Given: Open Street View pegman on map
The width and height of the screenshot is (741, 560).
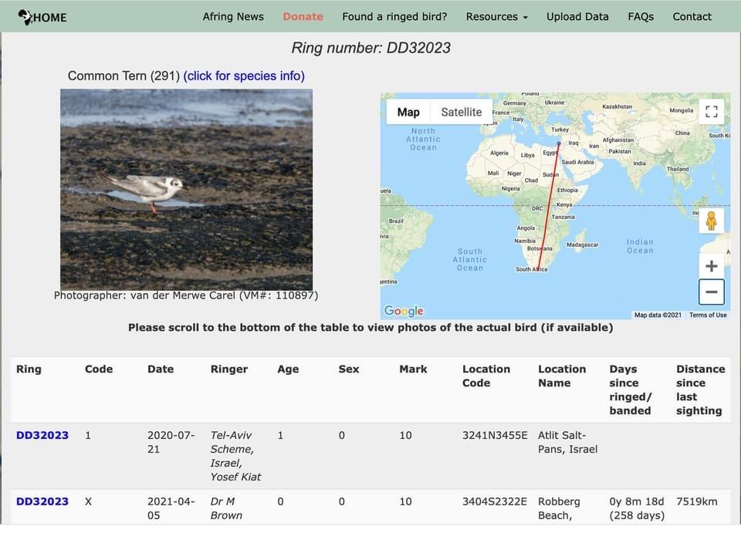Looking at the screenshot, I should coord(711,221).
